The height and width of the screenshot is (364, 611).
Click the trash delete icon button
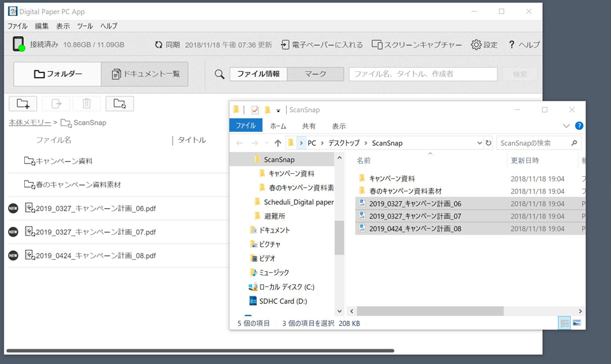coord(87,104)
